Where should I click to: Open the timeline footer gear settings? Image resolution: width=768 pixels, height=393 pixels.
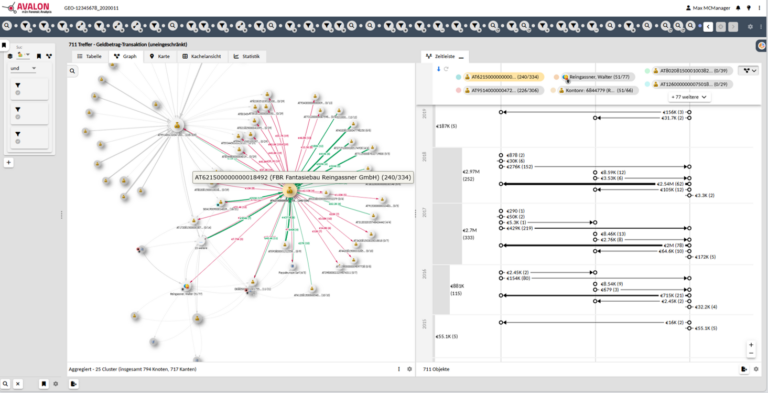coord(756,369)
